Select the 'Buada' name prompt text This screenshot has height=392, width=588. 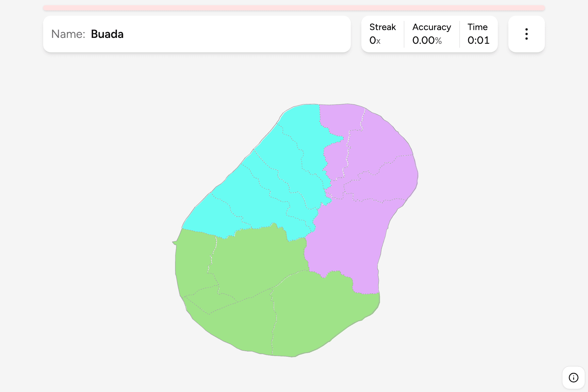coord(107,34)
